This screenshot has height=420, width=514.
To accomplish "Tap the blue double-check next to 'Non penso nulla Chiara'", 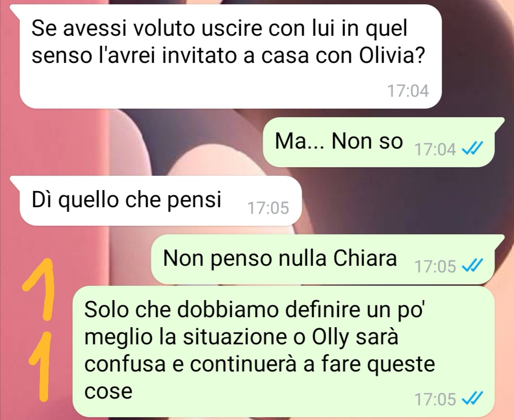I will click(472, 265).
